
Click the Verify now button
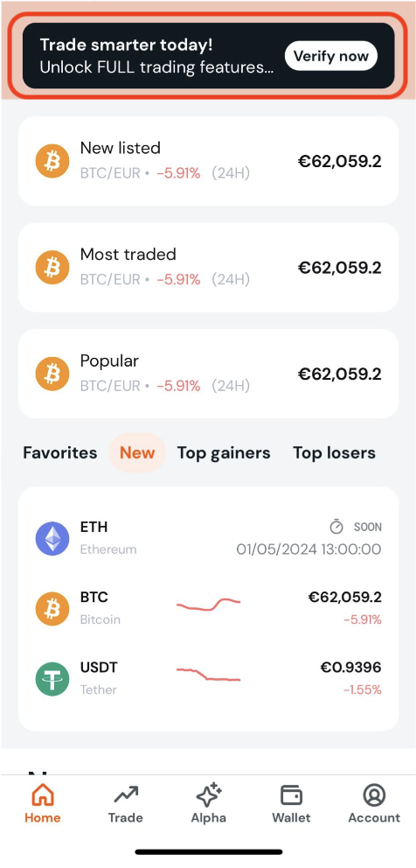331,56
